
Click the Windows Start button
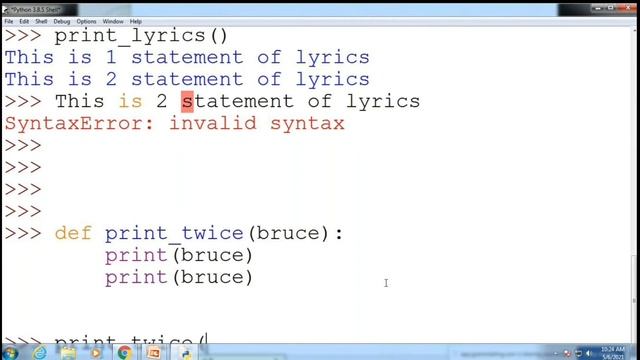point(10,353)
